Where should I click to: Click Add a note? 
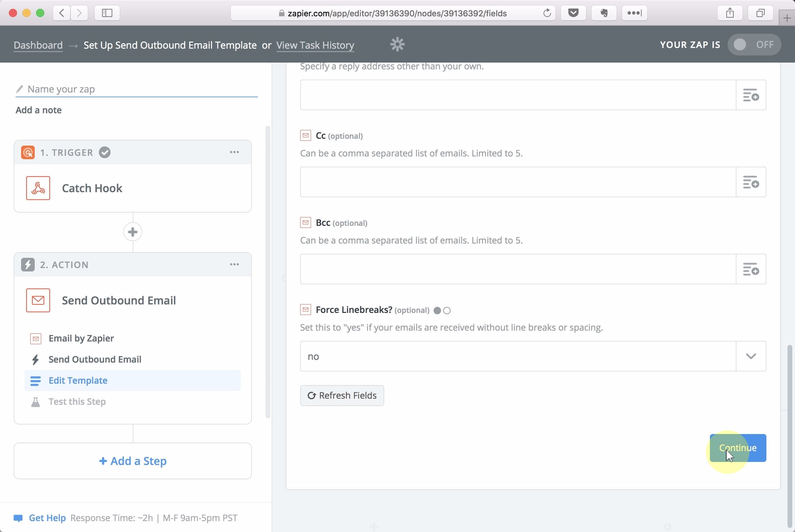pyautogui.click(x=38, y=110)
